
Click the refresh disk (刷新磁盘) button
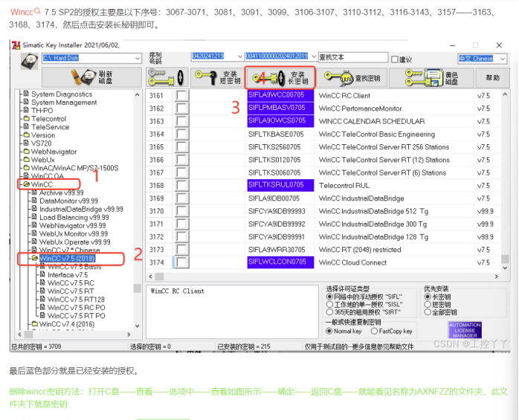(x=91, y=77)
